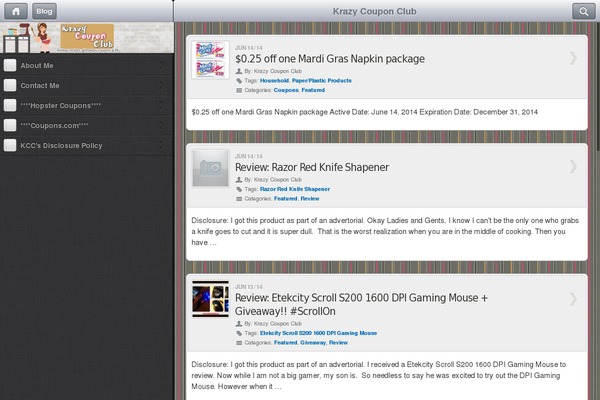Click the Etekcity Gaming Mouse thumbnail

click(210, 299)
